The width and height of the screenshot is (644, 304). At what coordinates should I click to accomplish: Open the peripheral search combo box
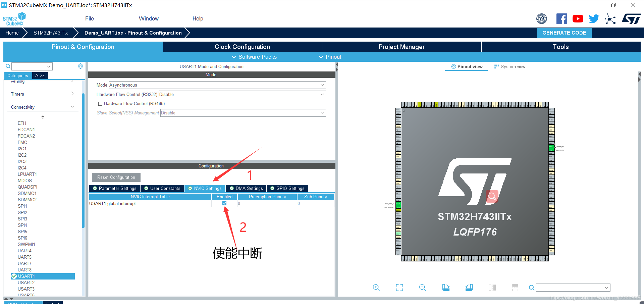pos(32,66)
